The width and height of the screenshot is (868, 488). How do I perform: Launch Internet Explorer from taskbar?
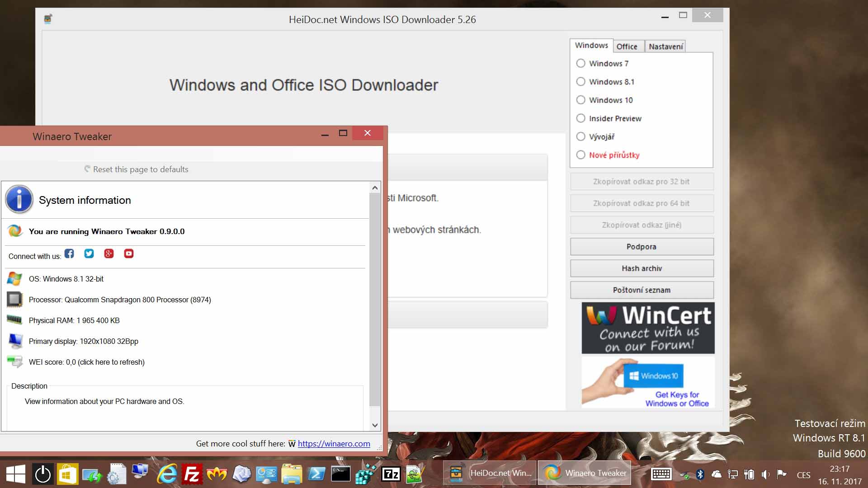pos(167,474)
